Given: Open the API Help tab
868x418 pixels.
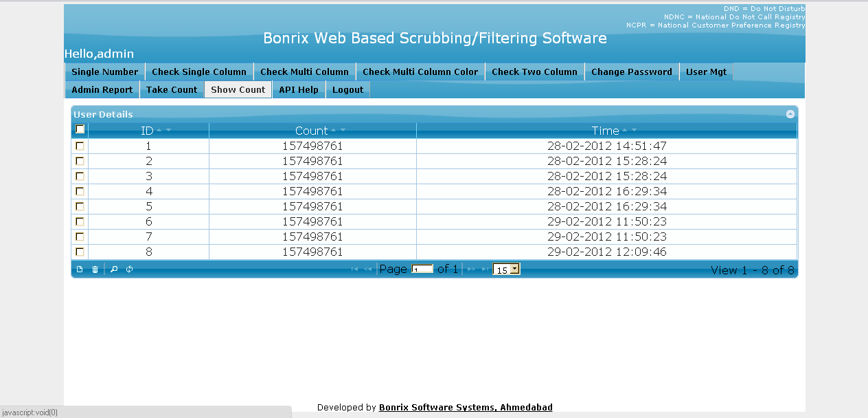Looking at the screenshot, I should [x=299, y=89].
